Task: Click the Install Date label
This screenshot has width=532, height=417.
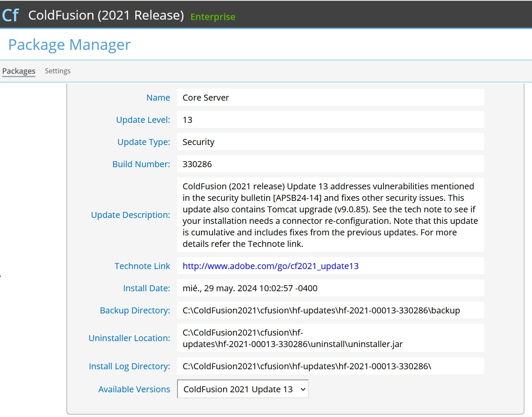Action: (146, 288)
